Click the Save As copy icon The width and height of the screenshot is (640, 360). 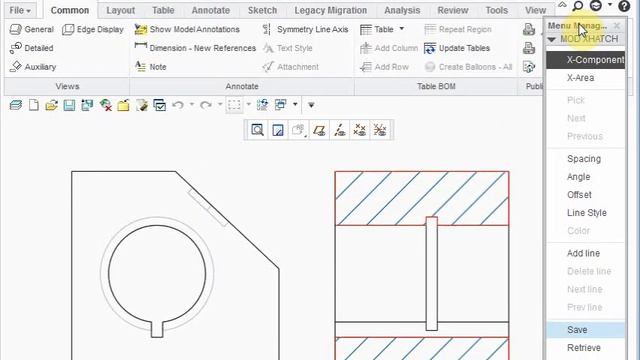pyautogui.click(x=87, y=105)
